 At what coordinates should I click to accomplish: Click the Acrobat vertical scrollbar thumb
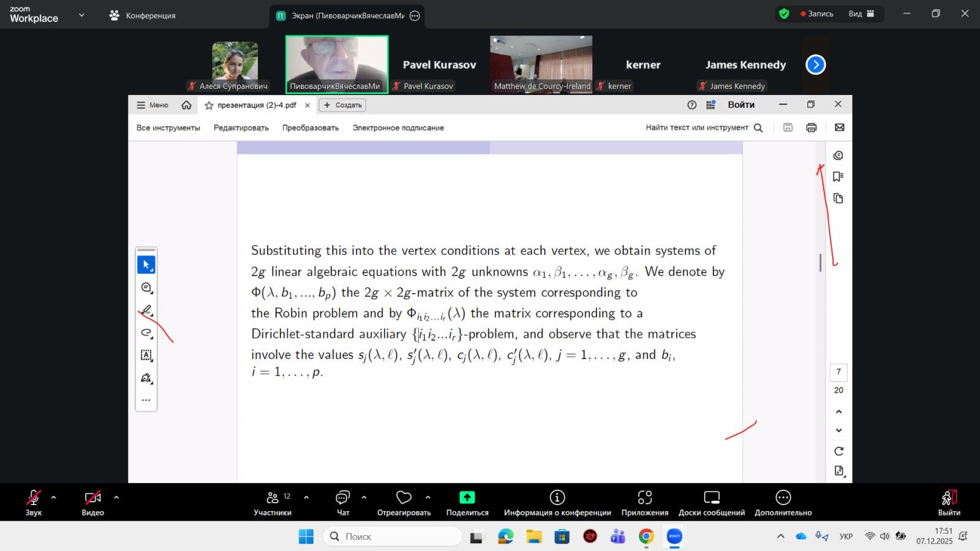[820, 263]
